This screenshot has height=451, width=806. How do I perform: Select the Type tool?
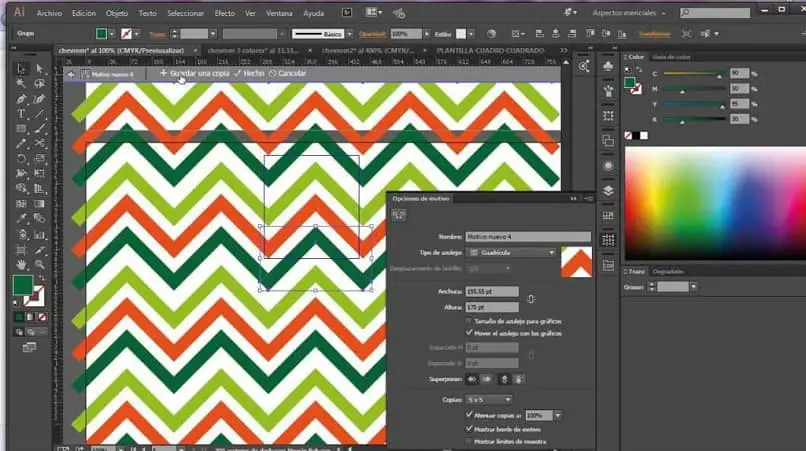click(x=21, y=114)
